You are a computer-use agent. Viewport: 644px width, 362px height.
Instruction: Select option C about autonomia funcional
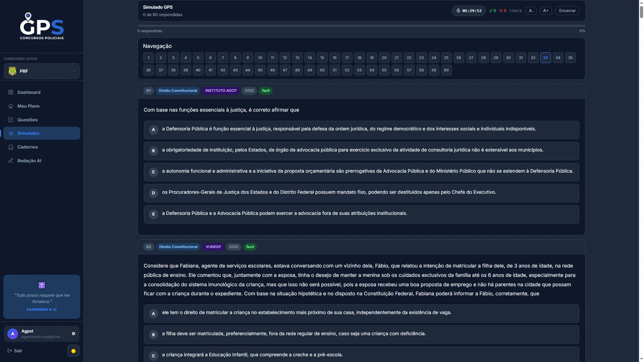(361, 172)
